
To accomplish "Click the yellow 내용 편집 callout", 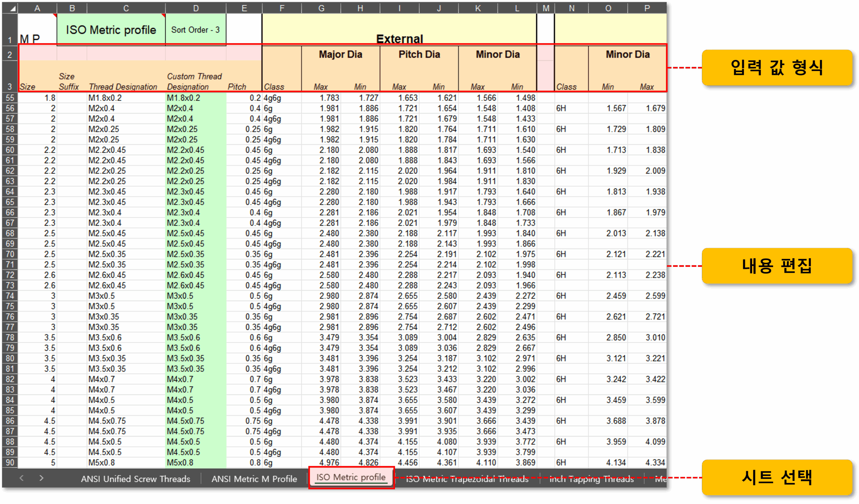I will point(776,266).
